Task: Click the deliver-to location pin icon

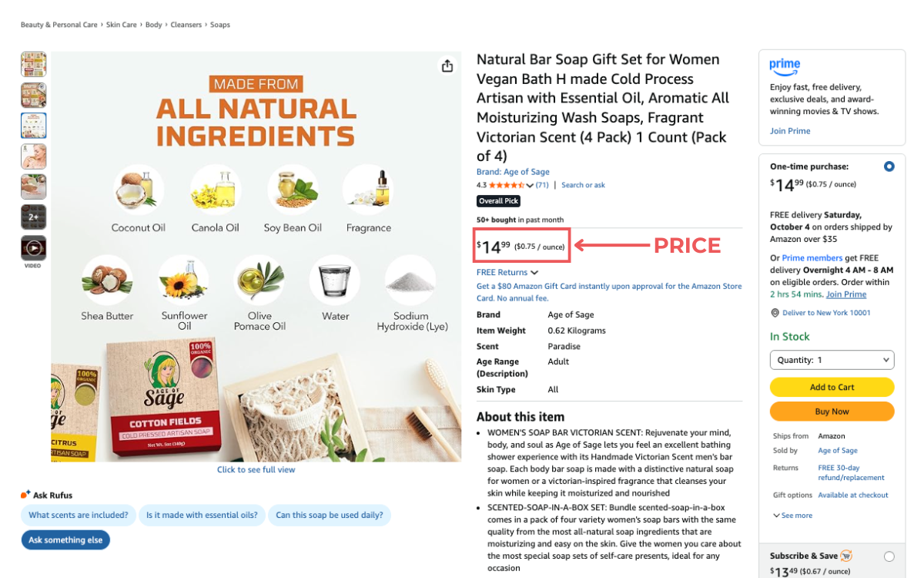Action: coord(775,313)
